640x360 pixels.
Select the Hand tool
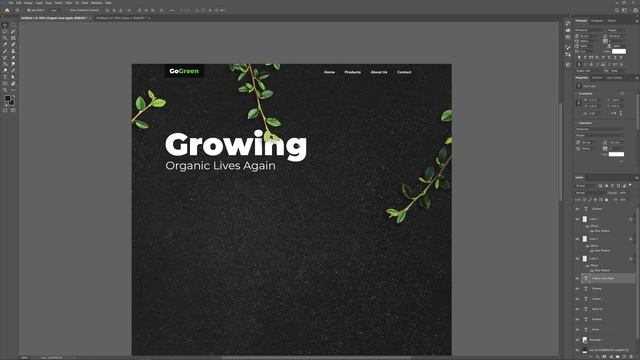point(13,84)
